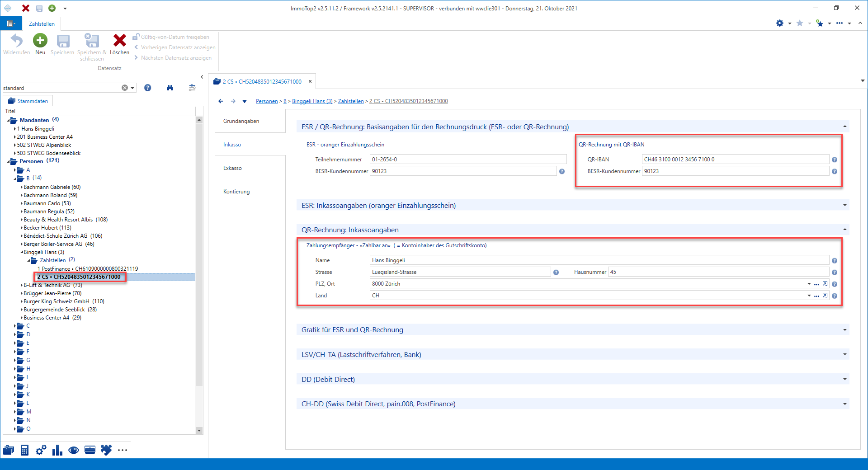
Task: Click Land field ellipsis lookup button
Action: click(816, 296)
